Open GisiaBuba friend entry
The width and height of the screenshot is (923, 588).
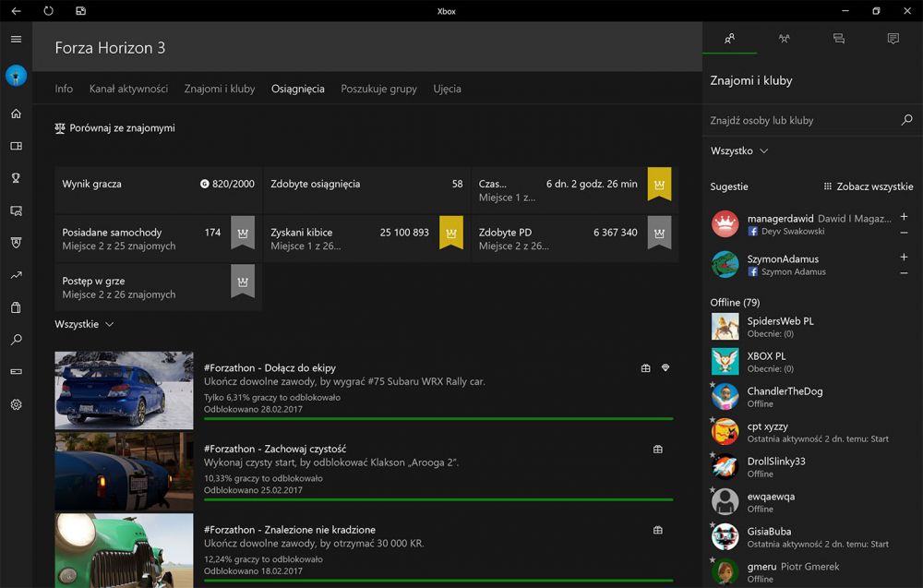pos(812,537)
